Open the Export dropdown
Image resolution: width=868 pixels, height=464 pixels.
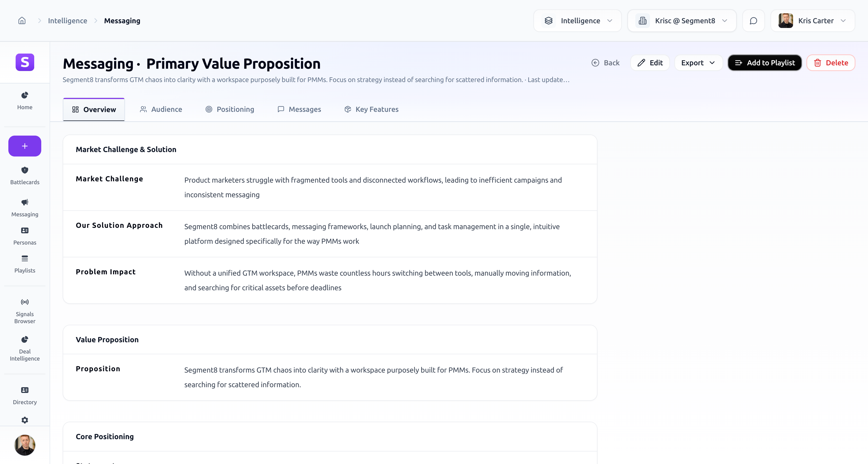[x=698, y=63]
